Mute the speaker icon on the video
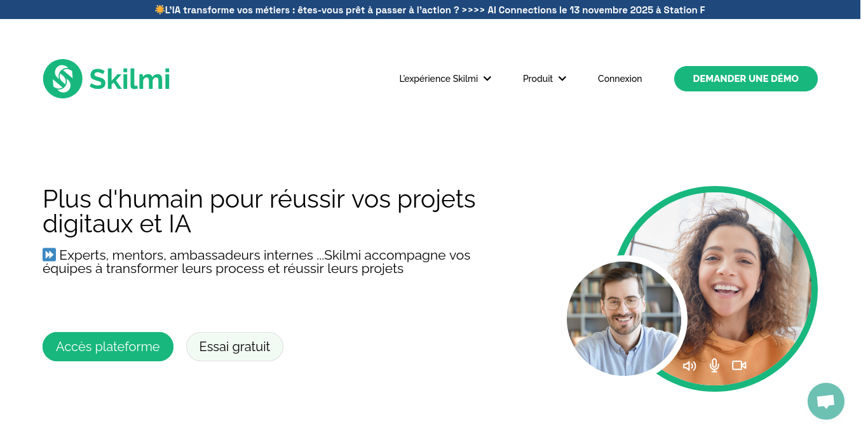The image size is (868, 433). (x=689, y=366)
